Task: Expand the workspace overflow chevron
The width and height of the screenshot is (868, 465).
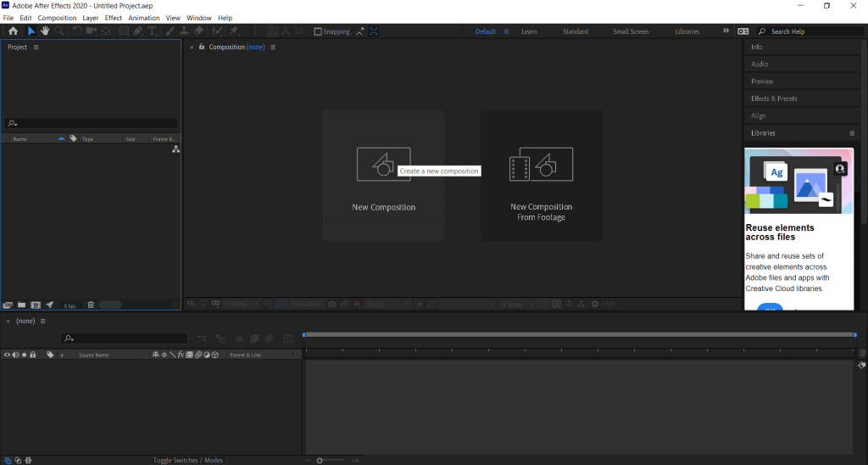Action: pyautogui.click(x=726, y=31)
